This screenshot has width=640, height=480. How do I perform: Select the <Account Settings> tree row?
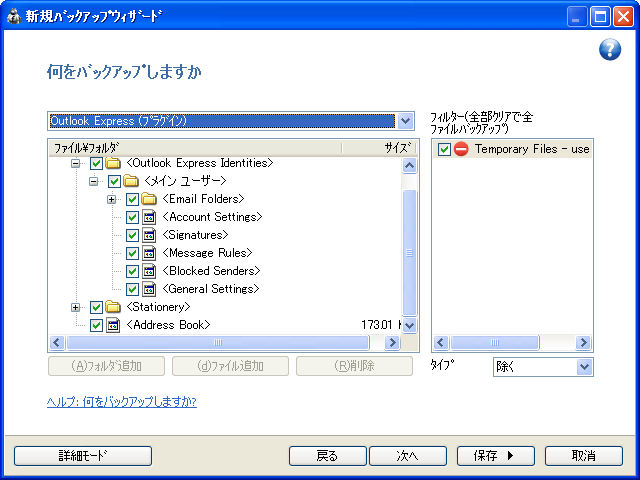coord(212,217)
